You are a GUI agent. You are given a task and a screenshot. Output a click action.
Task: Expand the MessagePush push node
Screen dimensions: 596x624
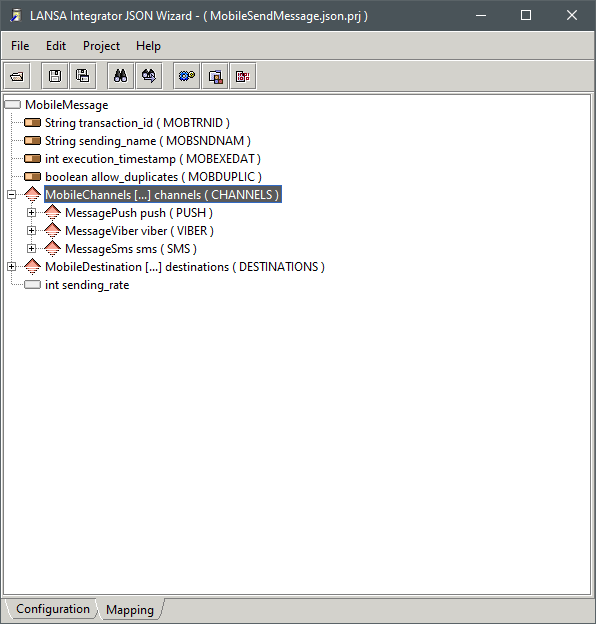click(31, 213)
